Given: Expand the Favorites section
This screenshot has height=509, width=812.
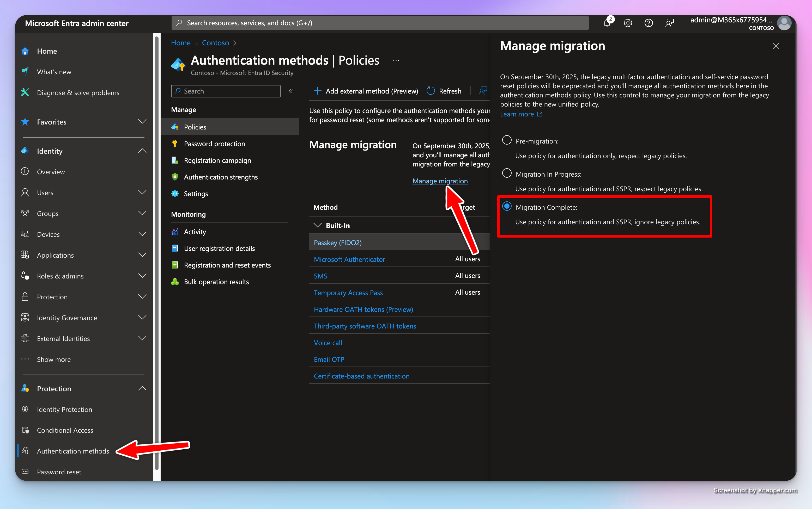Looking at the screenshot, I should 142,122.
